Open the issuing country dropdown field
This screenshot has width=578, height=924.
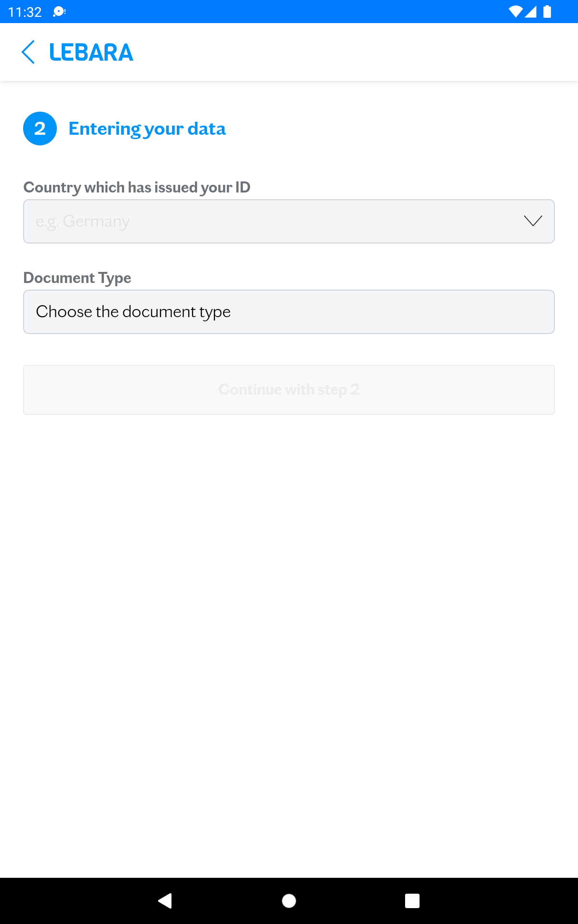pos(289,221)
